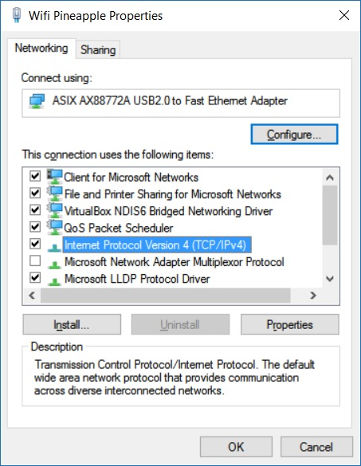Uncheck Client for Microsoft Networks checkbox
Image resolution: width=361 pixels, height=466 pixels.
(35, 176)
